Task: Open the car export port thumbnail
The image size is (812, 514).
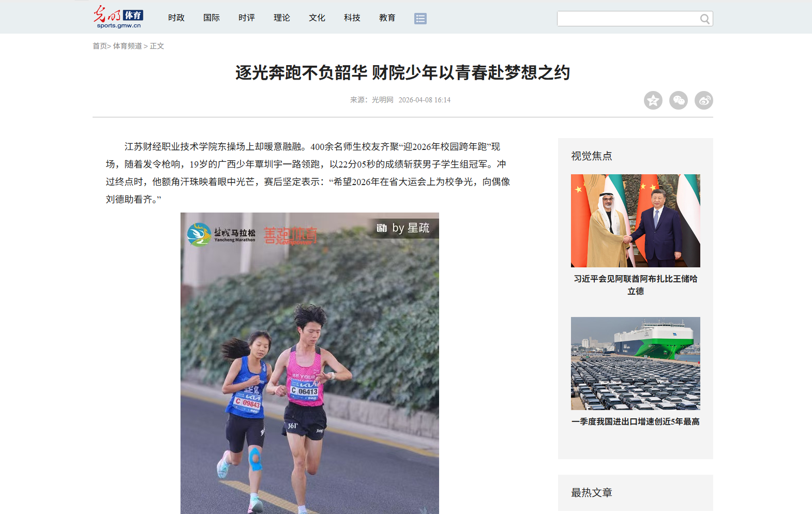Action: point(635,364)
